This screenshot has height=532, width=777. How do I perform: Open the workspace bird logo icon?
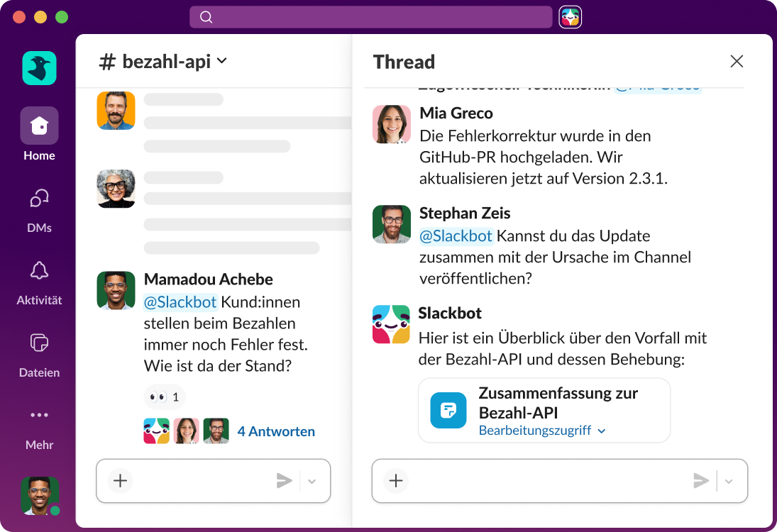click(39, 68)
